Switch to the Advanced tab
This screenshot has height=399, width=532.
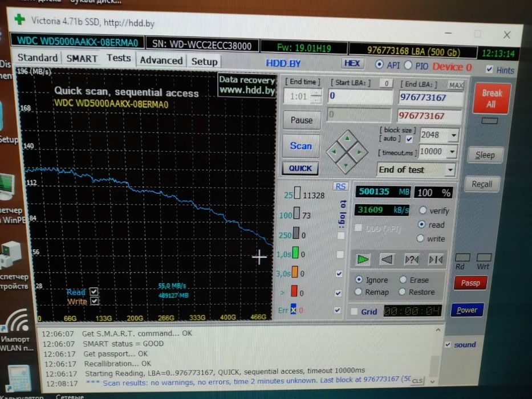(x=161, y=60)
